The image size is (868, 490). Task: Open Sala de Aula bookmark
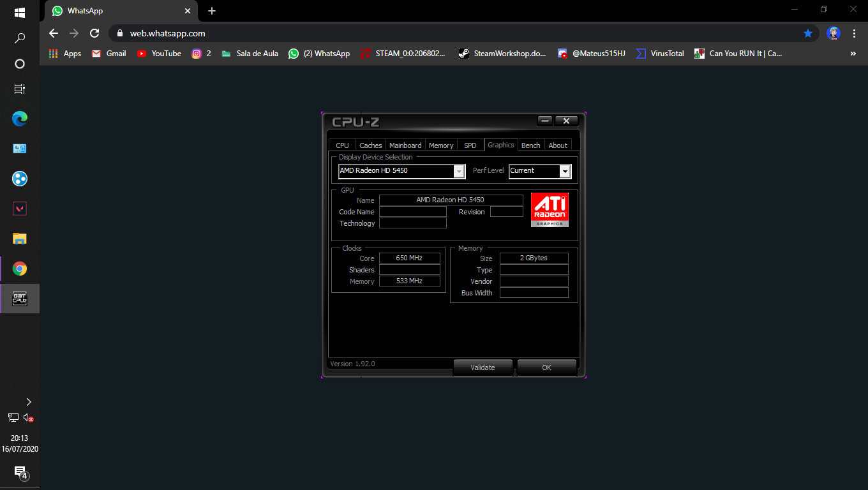pos(250,54)
